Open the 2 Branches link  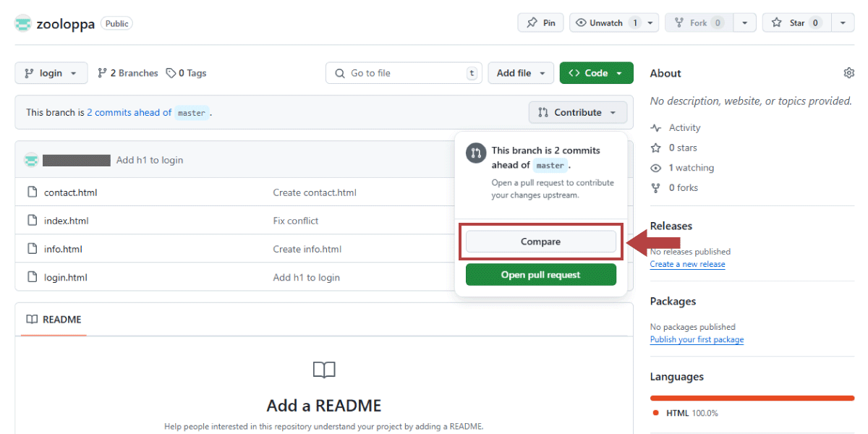[x=128, y=73]
